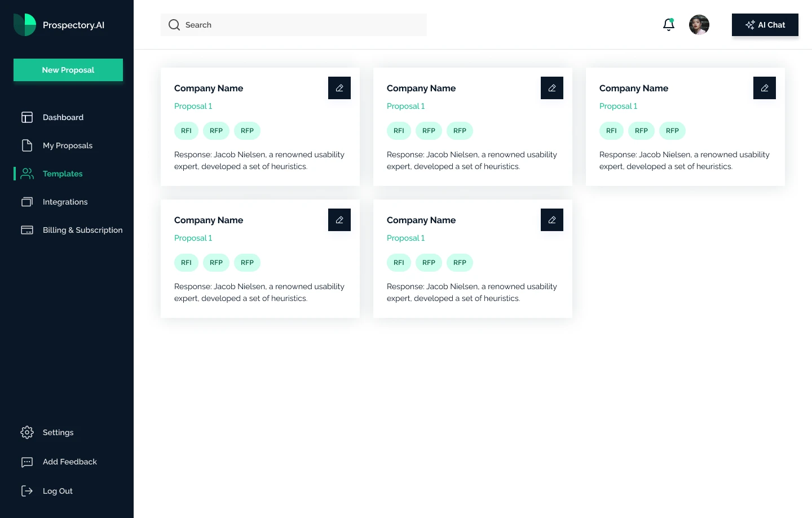Image resolution: width=812 pixels, height=518 pixels.
Task: Open Proposal 1 link in bottom-middle card
Action: click(406, 238)
